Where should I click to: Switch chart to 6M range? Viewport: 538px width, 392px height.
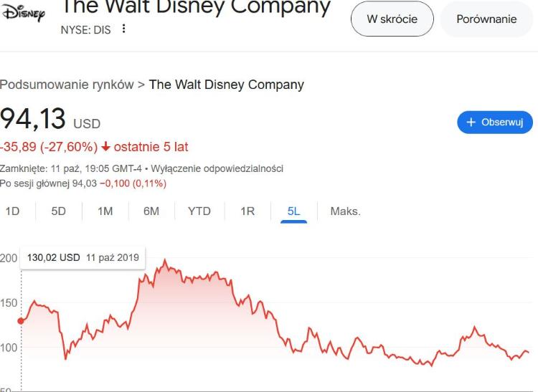pos(151,211)
